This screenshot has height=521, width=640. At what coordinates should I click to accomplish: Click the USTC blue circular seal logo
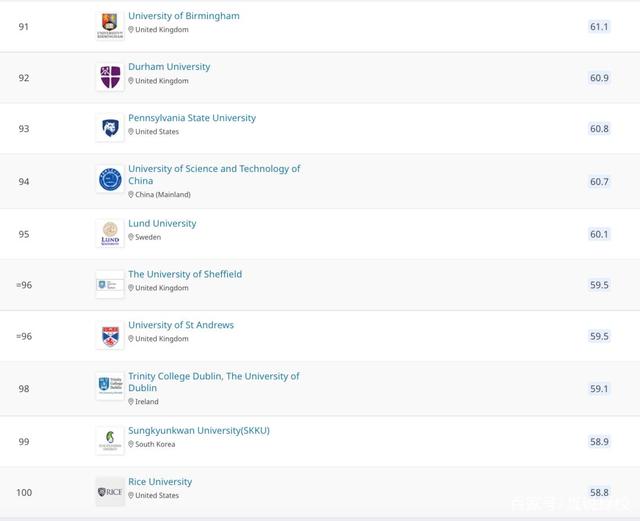tap(110, 180)
